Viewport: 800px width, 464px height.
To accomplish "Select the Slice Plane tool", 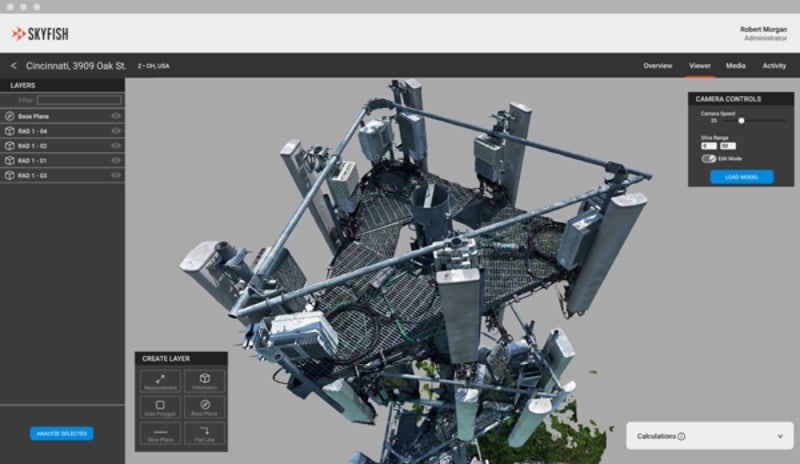I will click(160, 433).
